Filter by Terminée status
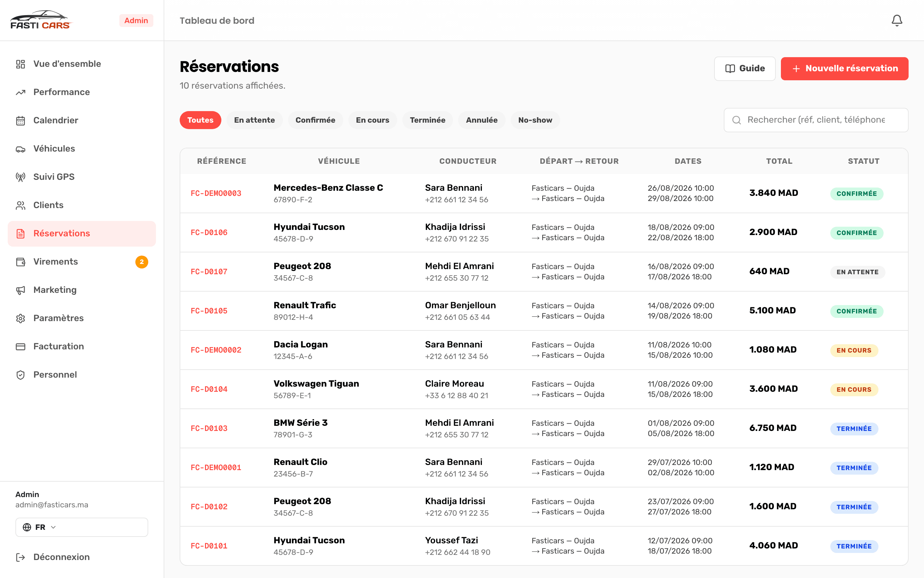The image size is (924, 578). tap(428, 120)
